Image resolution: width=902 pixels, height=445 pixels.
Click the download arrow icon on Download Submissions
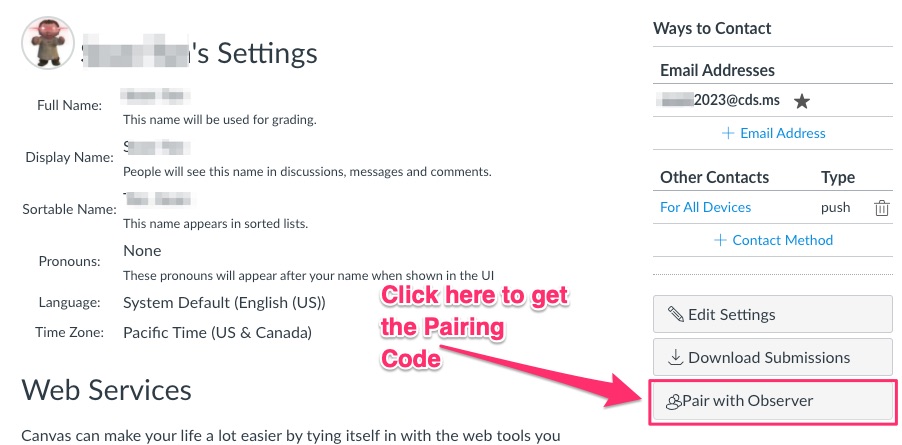click(x=675, y=358)
